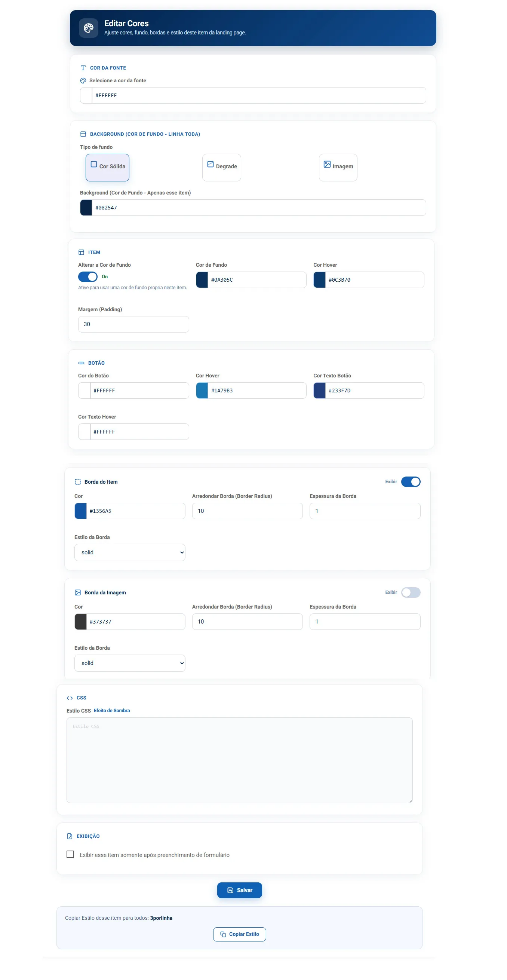The height and width of the screenshot is (980, 507).
Task: Click the document icon beside EXIBIÇÃO
Action: pyautogui.click(x=70, y=837)
